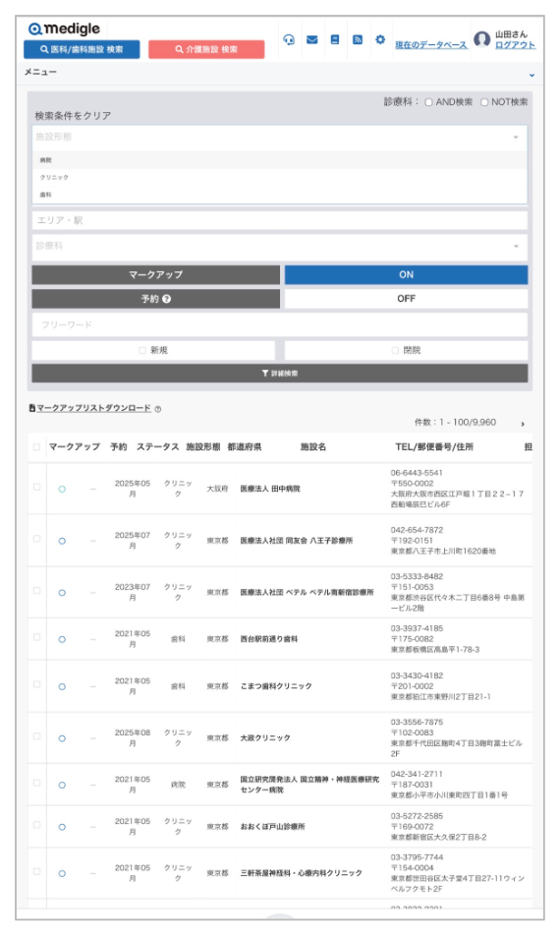The width and height of the screenshot is (560, 938).
Task: Choose 歯科 from facility type list
Action: tap(280, 195)
